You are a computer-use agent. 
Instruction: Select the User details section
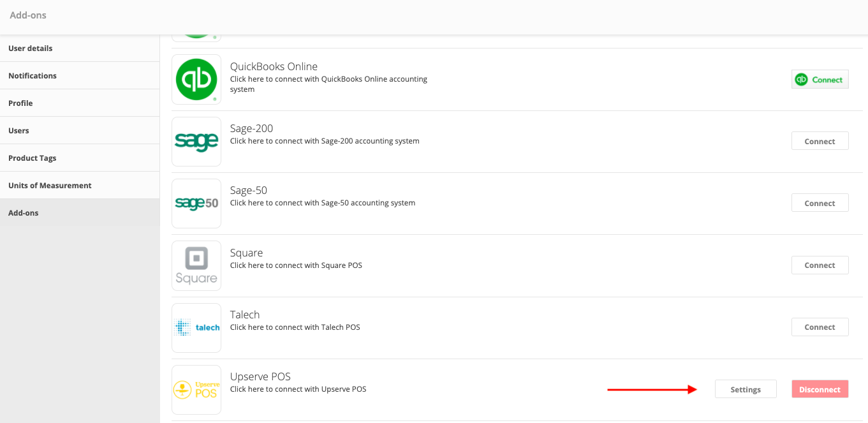[x=30, y=48]
